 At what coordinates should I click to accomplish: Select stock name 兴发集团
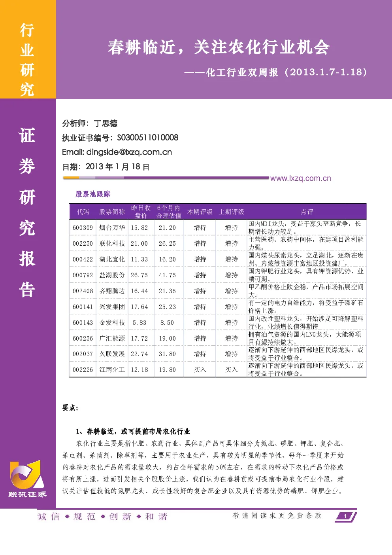point(112,307)
